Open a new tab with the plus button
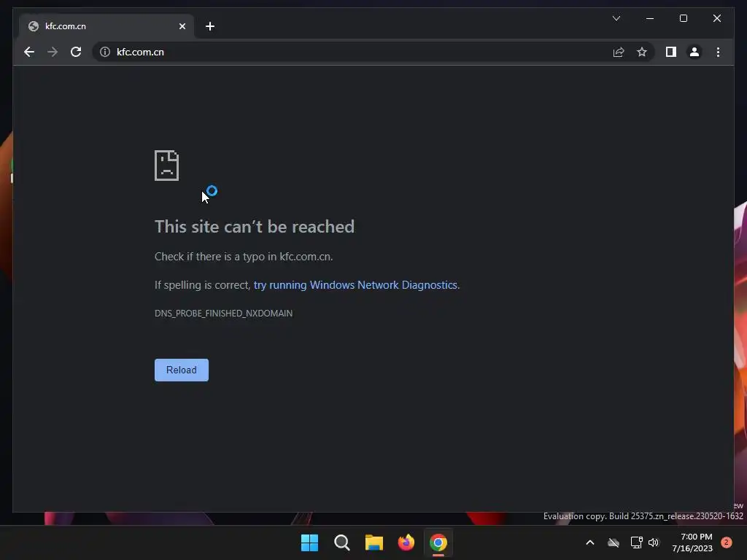747x560 pixels. coord(210,26)
